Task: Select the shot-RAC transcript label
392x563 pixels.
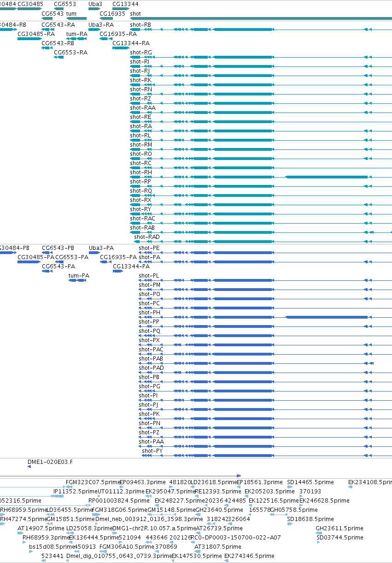Action: point(142,219)
